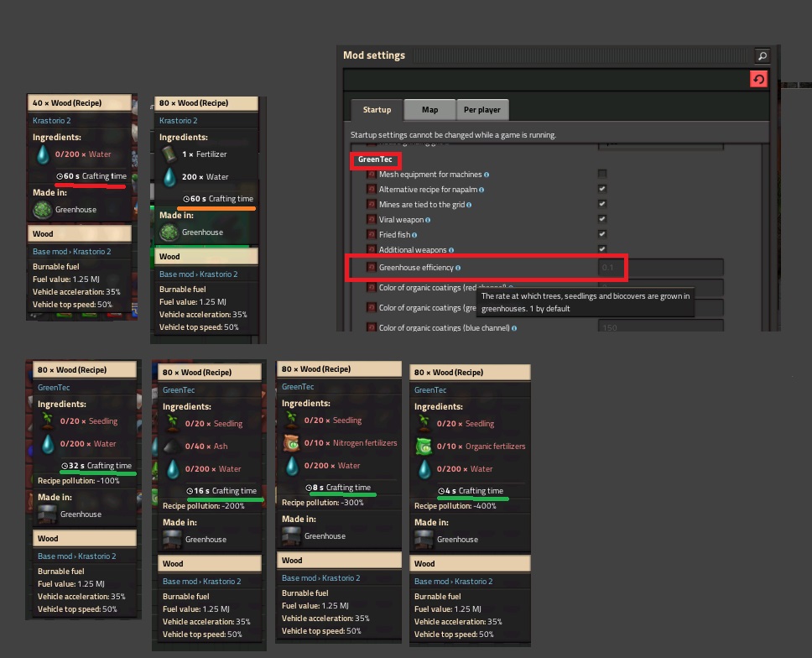The image size is (812, 658).
Task: Toggle the Viral weapon checkbox
Action: [x=602, y=219]
